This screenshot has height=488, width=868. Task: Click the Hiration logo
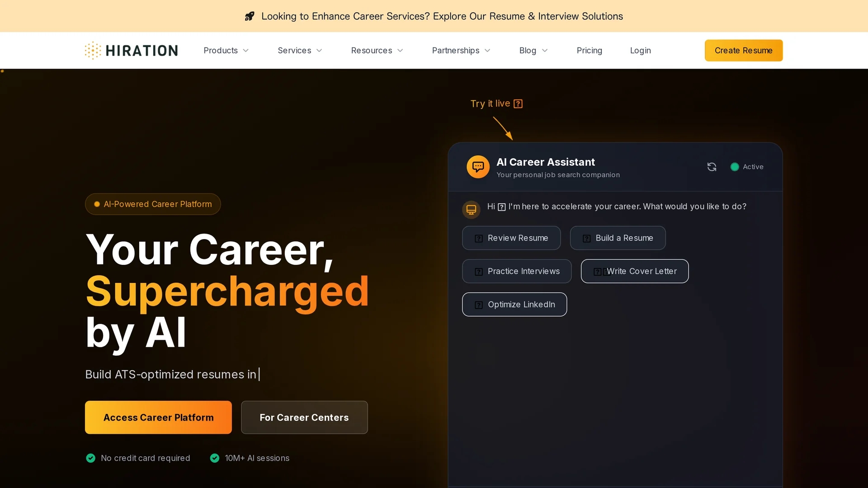pyautogui.click(x=131, y=51)
